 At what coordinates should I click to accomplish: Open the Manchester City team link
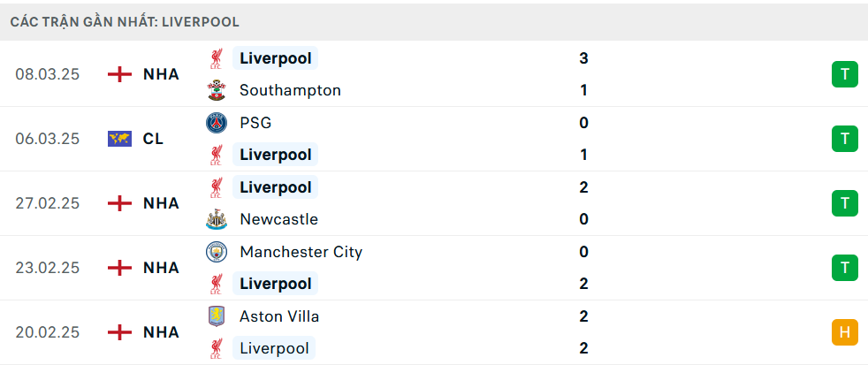point(301,252)
